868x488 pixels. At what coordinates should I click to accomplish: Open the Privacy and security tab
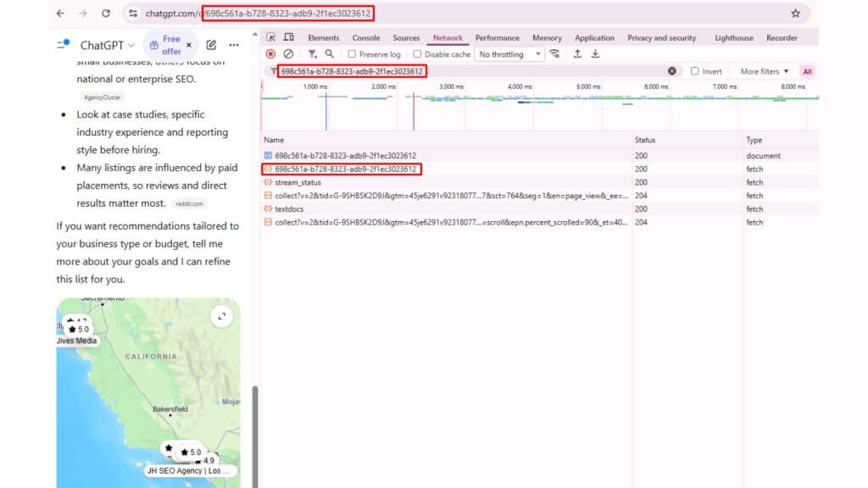coord(661,37)
